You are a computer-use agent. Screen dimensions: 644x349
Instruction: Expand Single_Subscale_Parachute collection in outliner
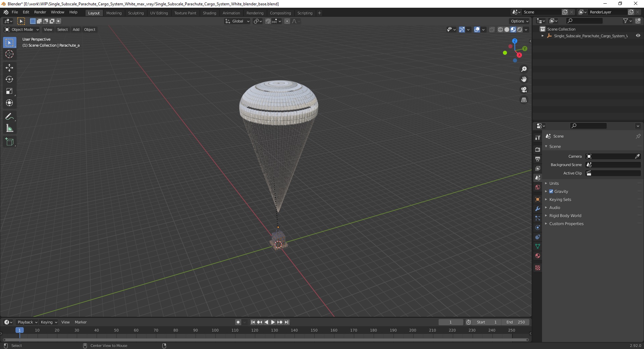[543, 36]
